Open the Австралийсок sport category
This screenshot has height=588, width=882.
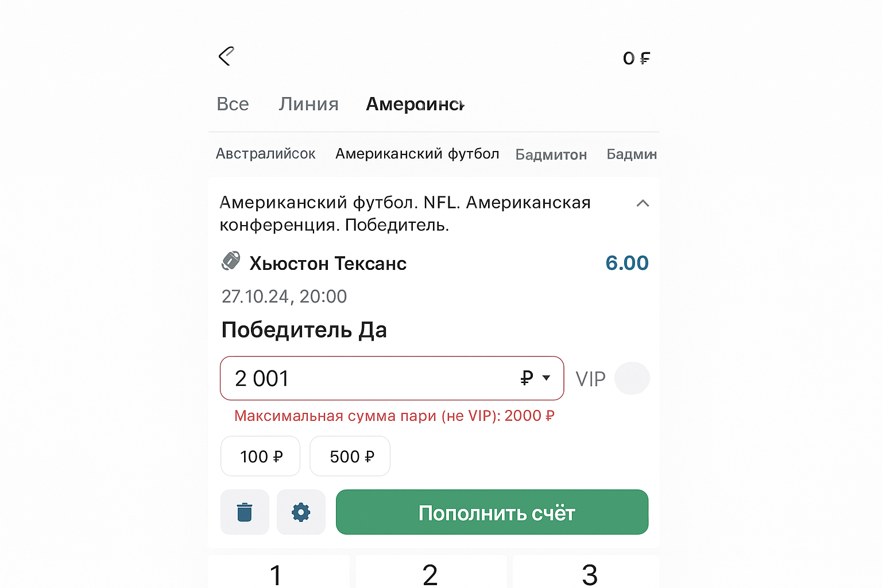click(x=265, y=154)
